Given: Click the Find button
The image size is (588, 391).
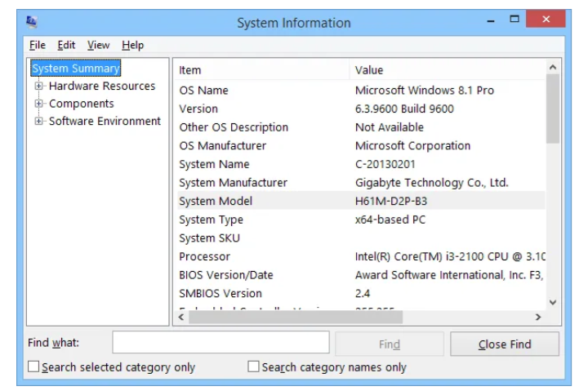Looking at the screenshot, I should 390,344.
